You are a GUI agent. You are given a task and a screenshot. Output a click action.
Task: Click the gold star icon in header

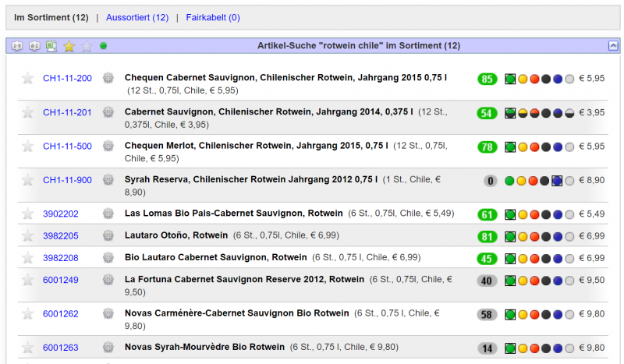pyautogui.click(x=69, y=46)
